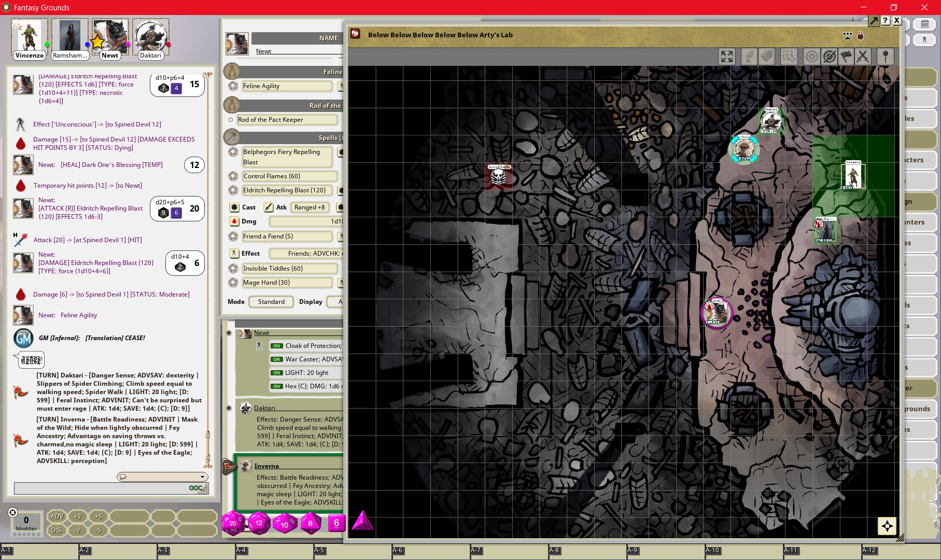Screen dimensions: 941x560
Task: Apply the -2 modifier button
Action: tap(78, 530)
